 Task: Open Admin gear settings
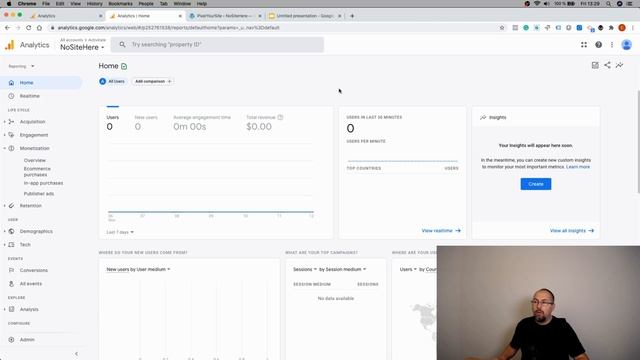point(11,340)
